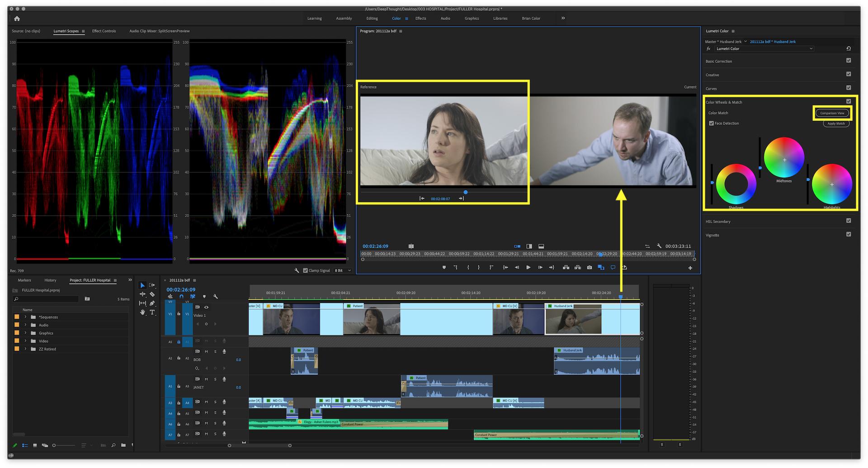Solo the JANET audio track
This screenshot has height=468, width=868.
point(215,379)
